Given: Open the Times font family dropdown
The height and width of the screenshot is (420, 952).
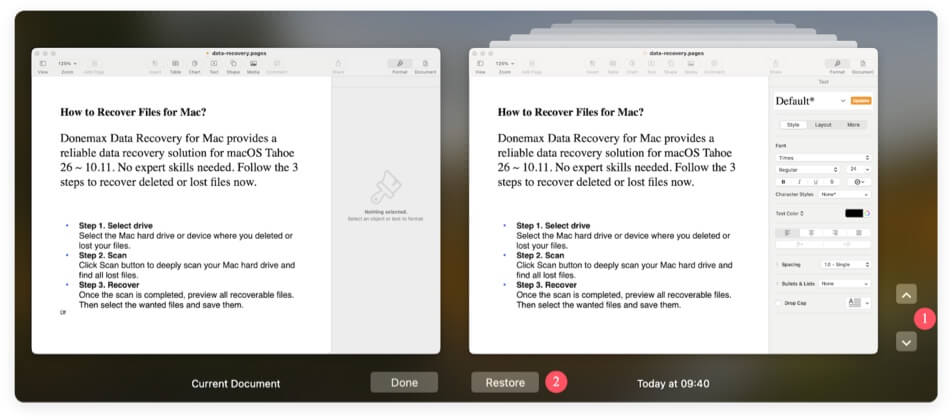Looking at the screenshot, I should 823,158.
